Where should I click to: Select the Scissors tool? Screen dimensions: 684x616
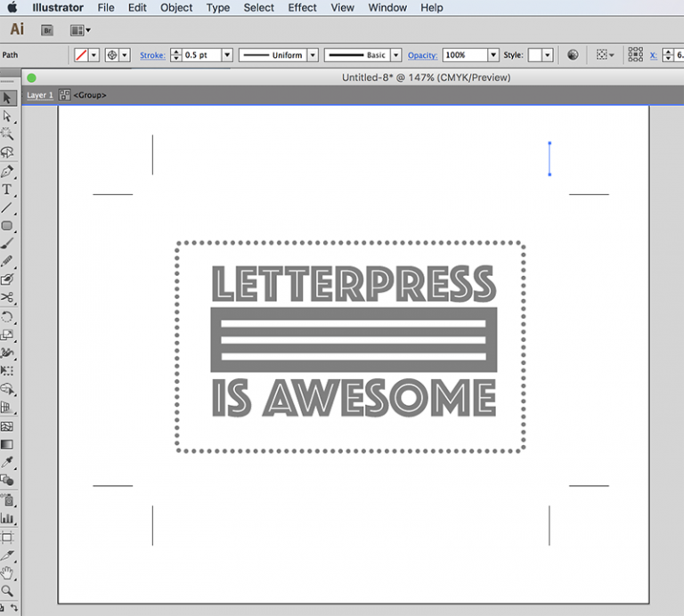pyautogui.click(x=7, y=297)
